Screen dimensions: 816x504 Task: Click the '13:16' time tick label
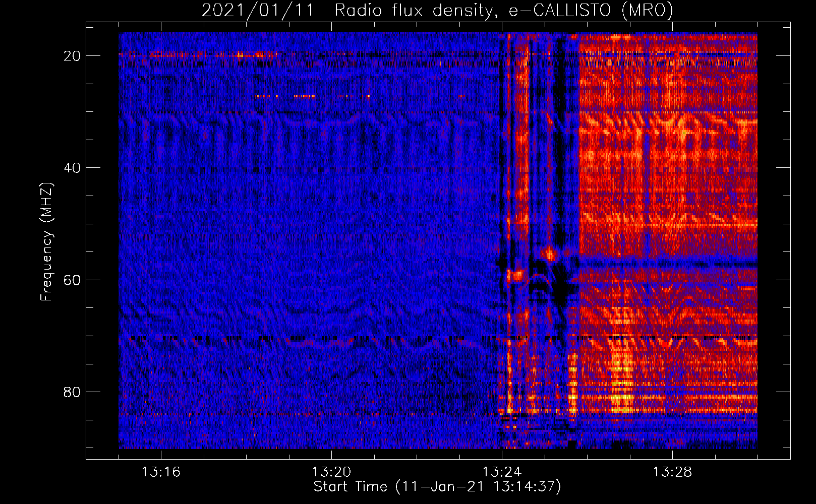pyautogui.click(x=161, y=472)
